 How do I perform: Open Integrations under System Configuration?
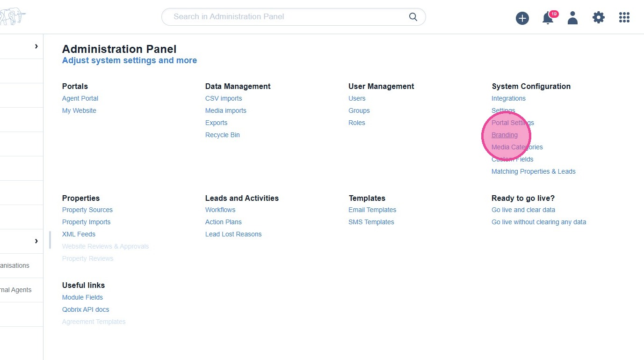click(508, 98)
